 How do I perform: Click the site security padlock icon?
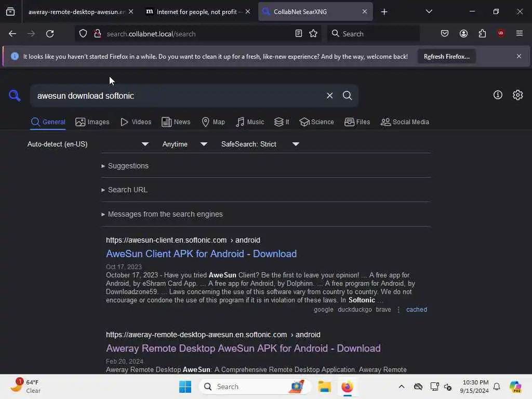(97, 34)
